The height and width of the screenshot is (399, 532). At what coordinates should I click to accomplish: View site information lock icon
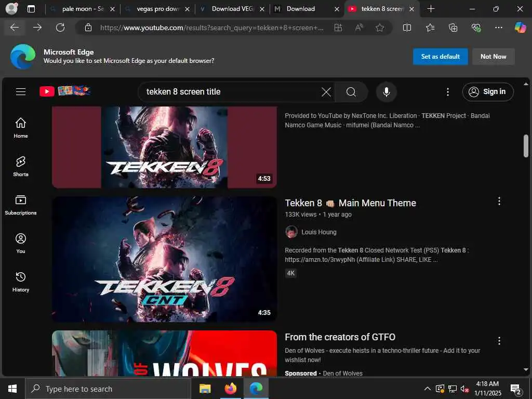click(88, 28)
